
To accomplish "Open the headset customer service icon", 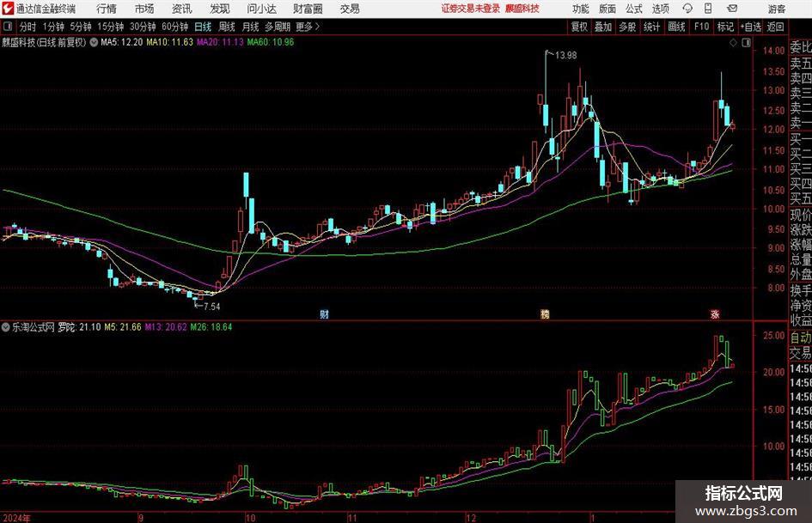I will [x=687, y=9].
